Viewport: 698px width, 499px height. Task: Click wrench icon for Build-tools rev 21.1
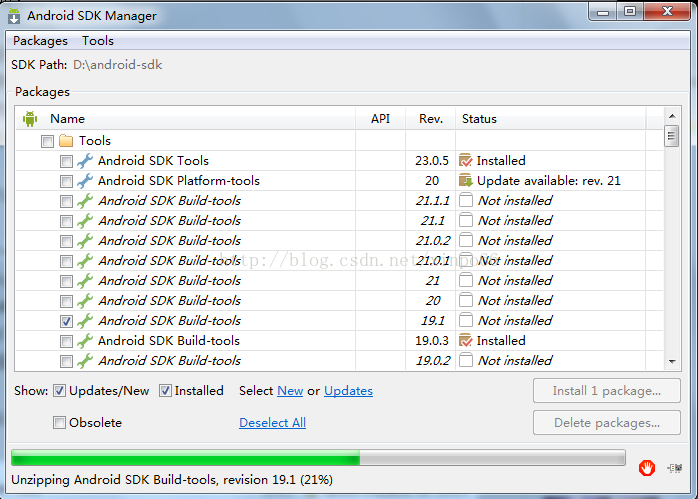click(85, 221)
